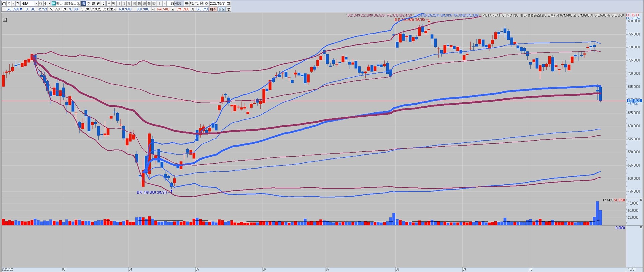Open the chart settings gear icon
644x272 pixels.
(206, 3)
